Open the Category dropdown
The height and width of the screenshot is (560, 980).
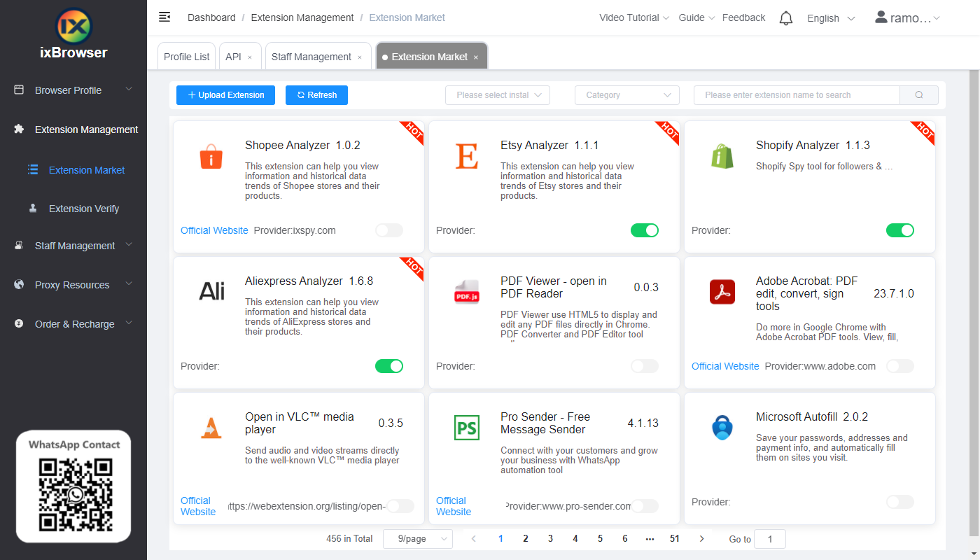pos(626,94)
